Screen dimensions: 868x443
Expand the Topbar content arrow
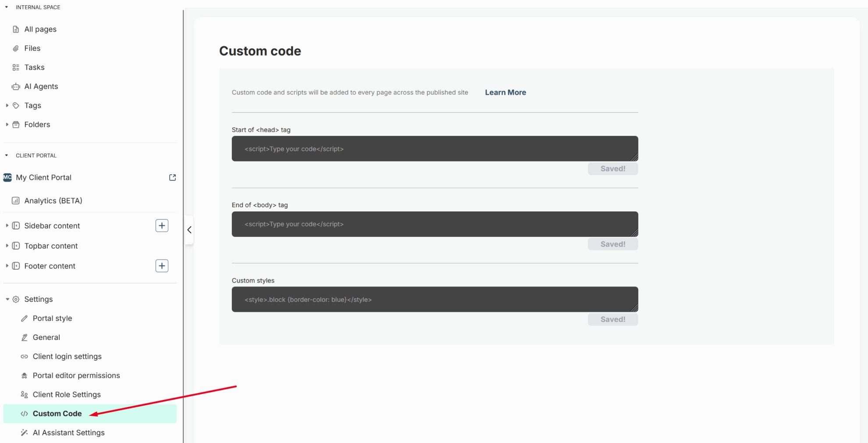pyautogui.click(x=7, y=246)
